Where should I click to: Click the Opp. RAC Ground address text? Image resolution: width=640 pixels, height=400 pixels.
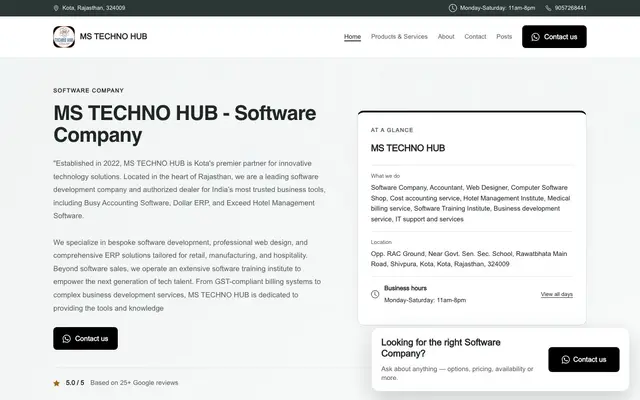(470, 259)
